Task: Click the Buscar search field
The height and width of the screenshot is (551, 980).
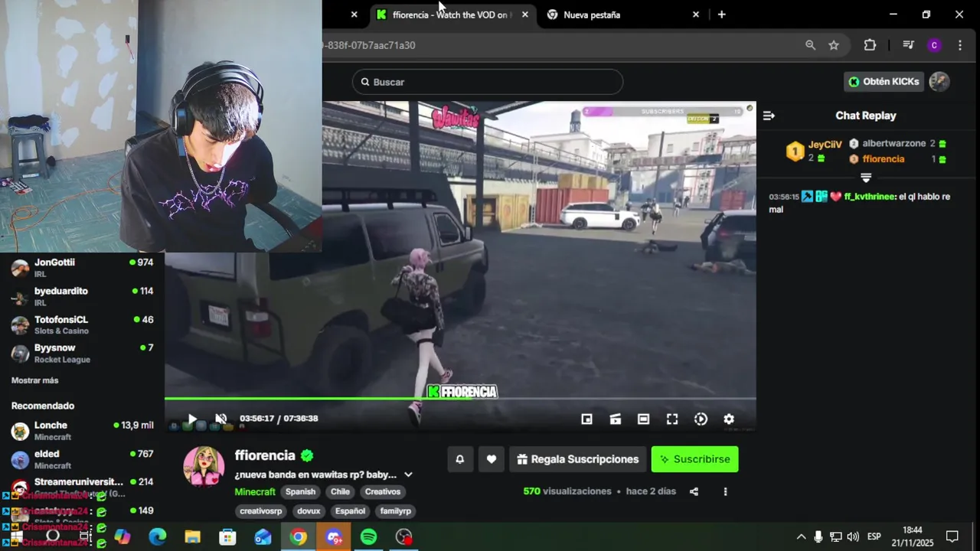Action: point(488,82)
